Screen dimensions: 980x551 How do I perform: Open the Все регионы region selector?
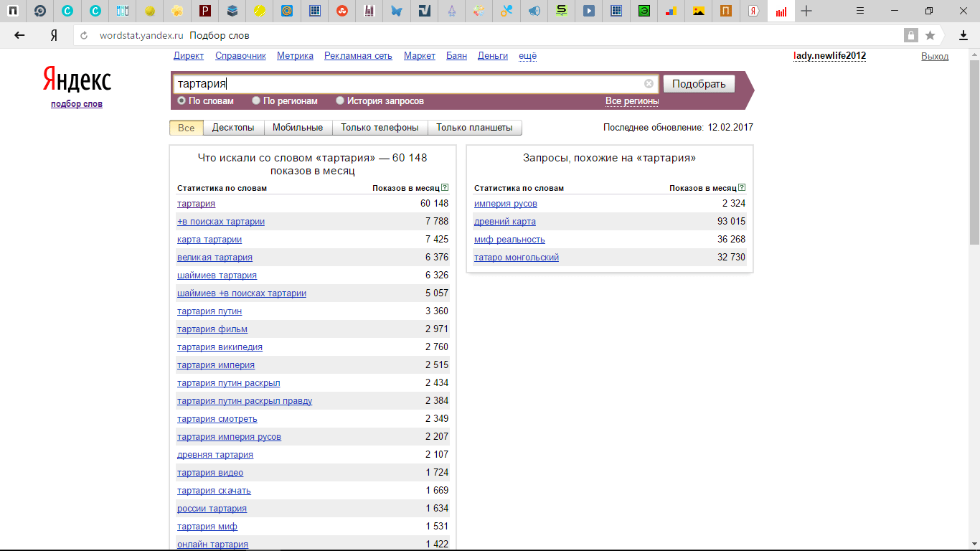(x=632, y=101)
